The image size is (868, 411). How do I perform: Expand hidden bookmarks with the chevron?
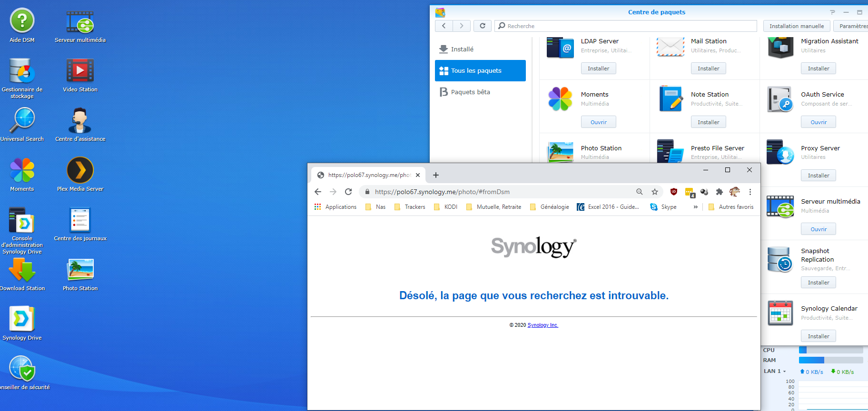tap(695, 207)
